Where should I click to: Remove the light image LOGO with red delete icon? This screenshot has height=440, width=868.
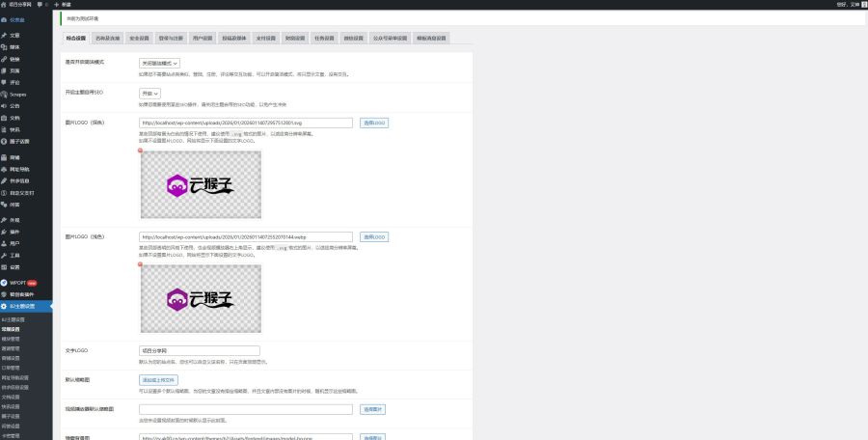point(140,262)
